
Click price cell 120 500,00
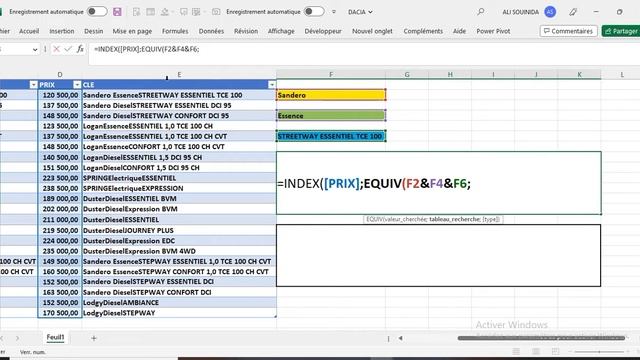pyautogui.click(x=60, y=95)
